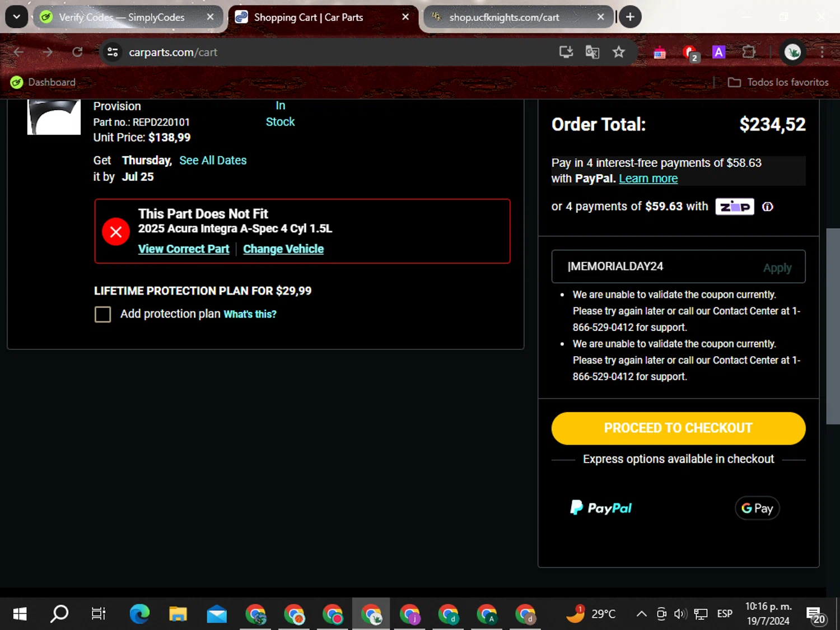
Task: Open the calendar-style browser extension icon
Action: (x=660, y=53)
